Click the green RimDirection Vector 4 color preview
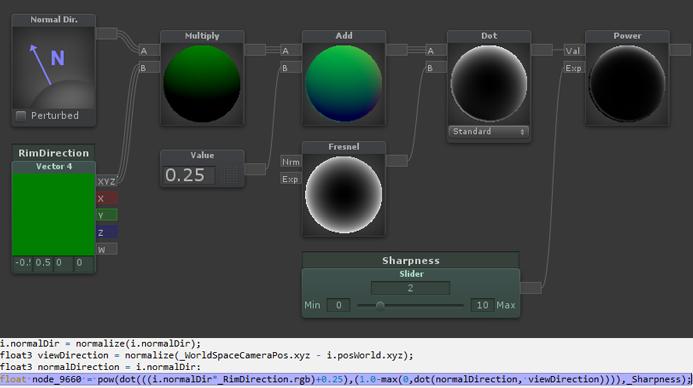This screenshot has width=693, height=388. pyautogui.click(x=53, y=214)
